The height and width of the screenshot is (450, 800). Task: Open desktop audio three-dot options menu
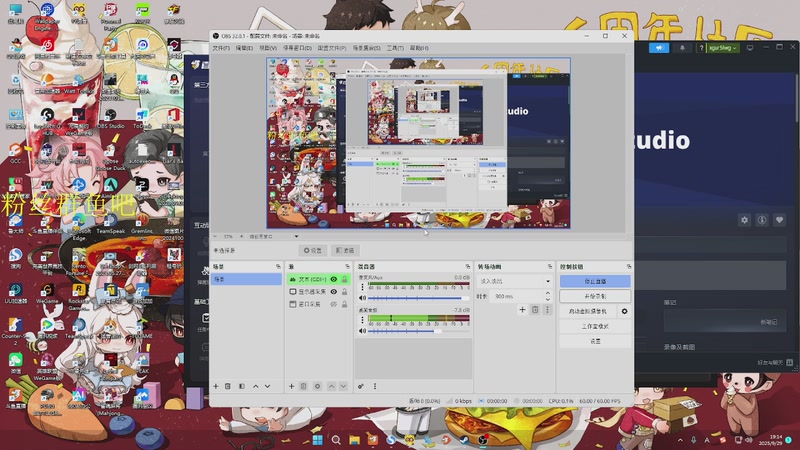click(362, 320)
